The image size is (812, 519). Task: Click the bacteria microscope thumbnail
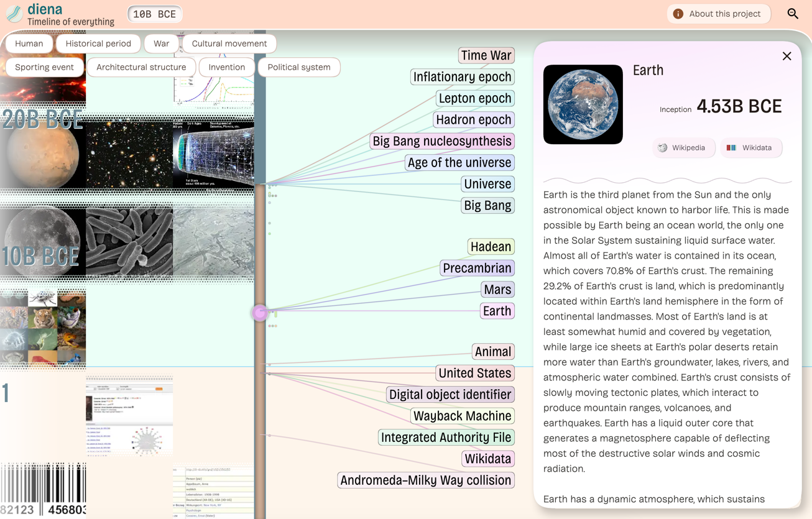click(x=129, y=242)
